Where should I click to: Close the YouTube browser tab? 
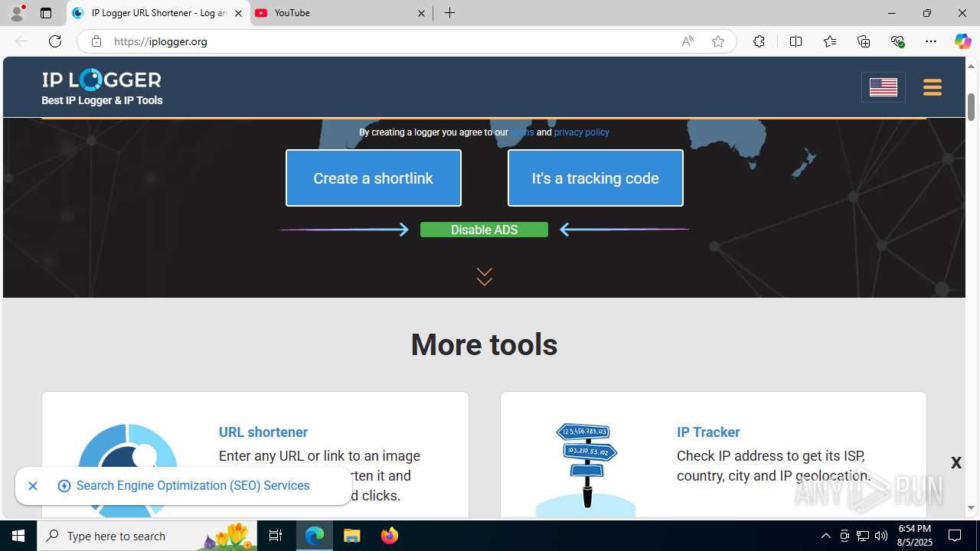(421, 13)
